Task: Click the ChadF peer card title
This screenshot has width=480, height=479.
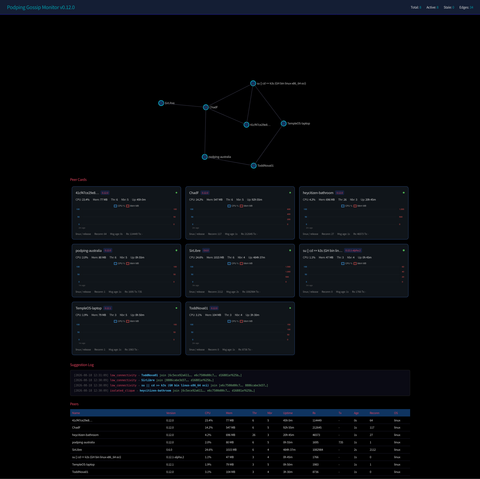Action: point(194,193)
